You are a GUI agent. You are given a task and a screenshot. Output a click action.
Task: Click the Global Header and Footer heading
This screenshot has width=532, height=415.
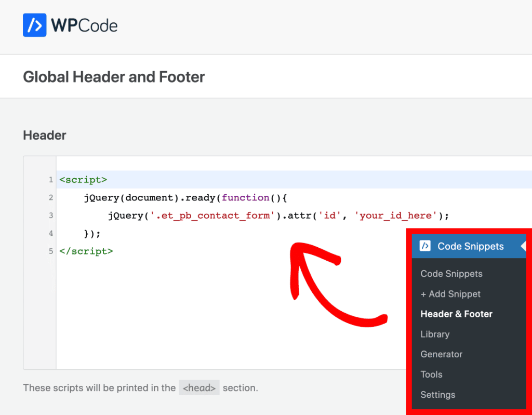[x=114, y=77]
